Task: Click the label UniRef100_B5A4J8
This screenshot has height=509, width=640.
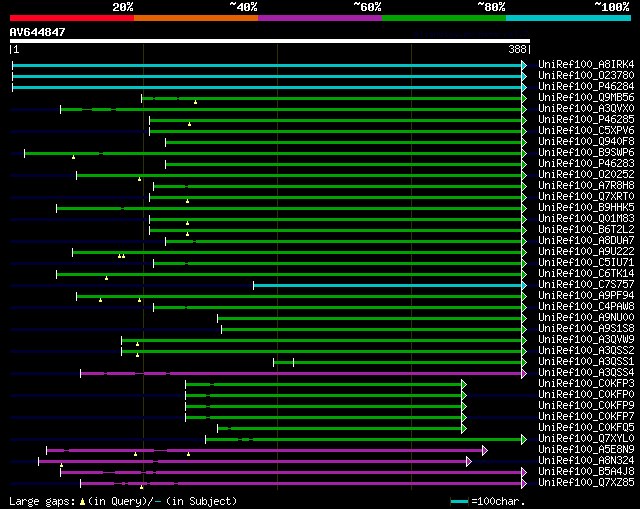Action: [x=586, y=472]
